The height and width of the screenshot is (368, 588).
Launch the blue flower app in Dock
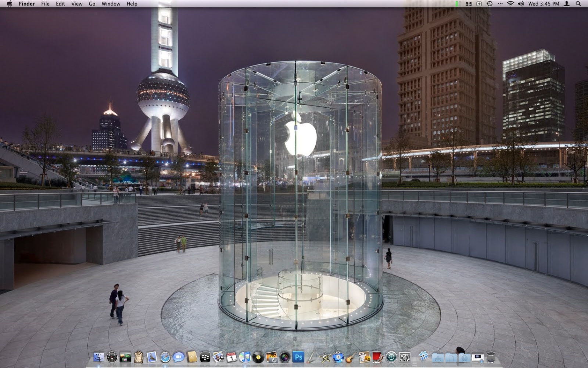pos(424,356)
